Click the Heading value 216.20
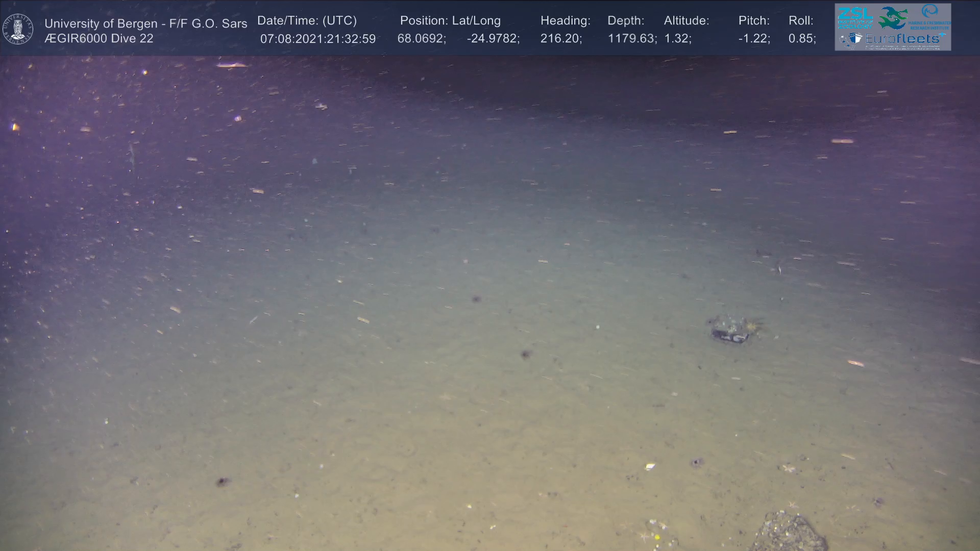Viewport: 980px width, 551px height. pyautogui.click(x=561, y=39)
